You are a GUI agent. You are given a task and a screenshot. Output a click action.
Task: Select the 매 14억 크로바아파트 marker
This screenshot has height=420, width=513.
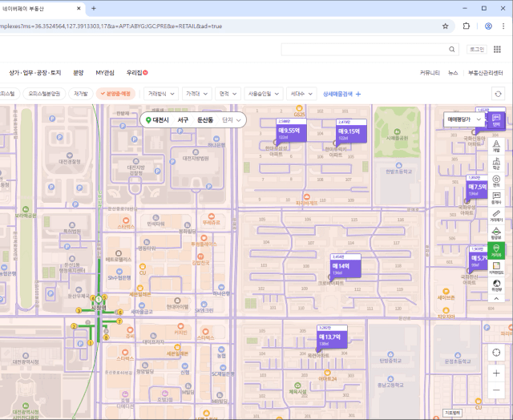click(345, 266)
